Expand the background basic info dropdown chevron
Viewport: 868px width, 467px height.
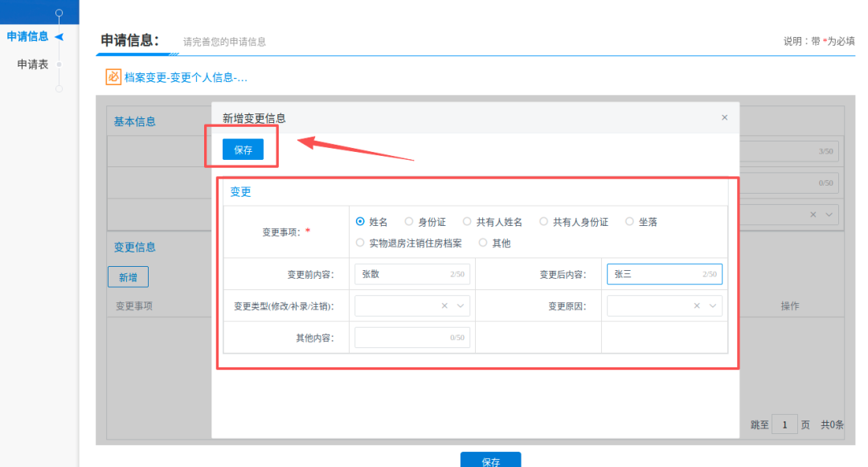[x=829, y=215]
